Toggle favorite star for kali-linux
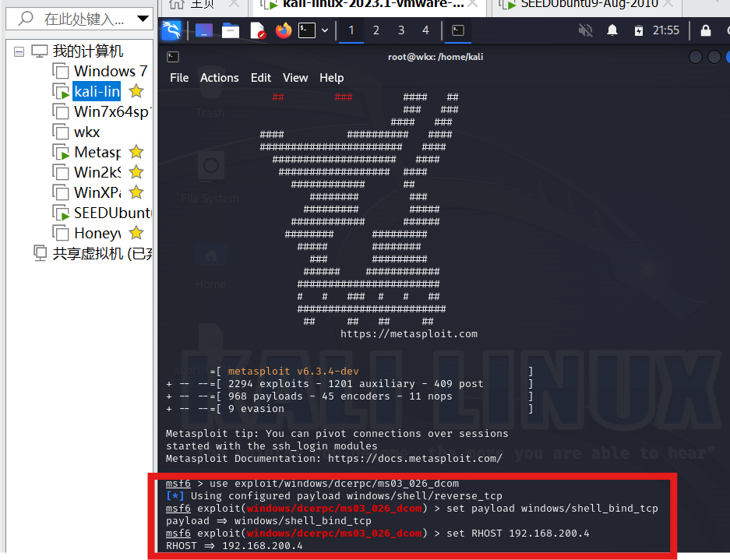730x560 pixels. [x=136, y=91]
